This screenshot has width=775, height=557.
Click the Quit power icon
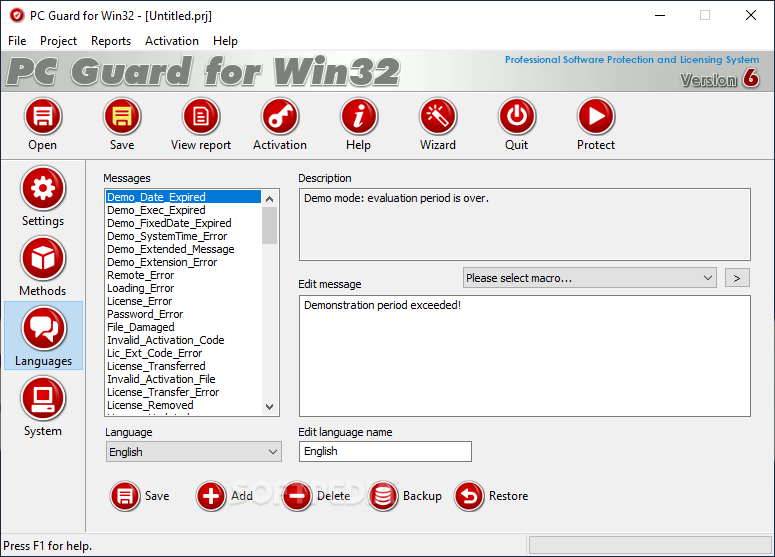(517, 117)
